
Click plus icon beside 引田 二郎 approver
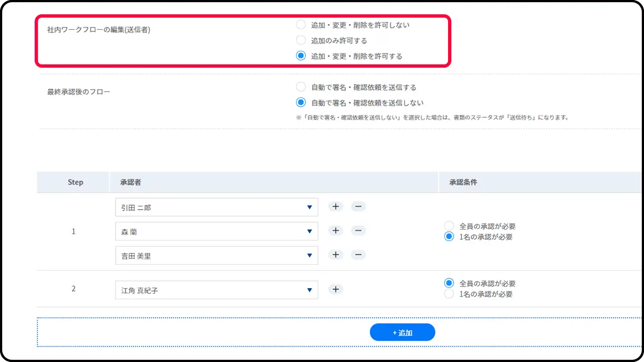336,207
